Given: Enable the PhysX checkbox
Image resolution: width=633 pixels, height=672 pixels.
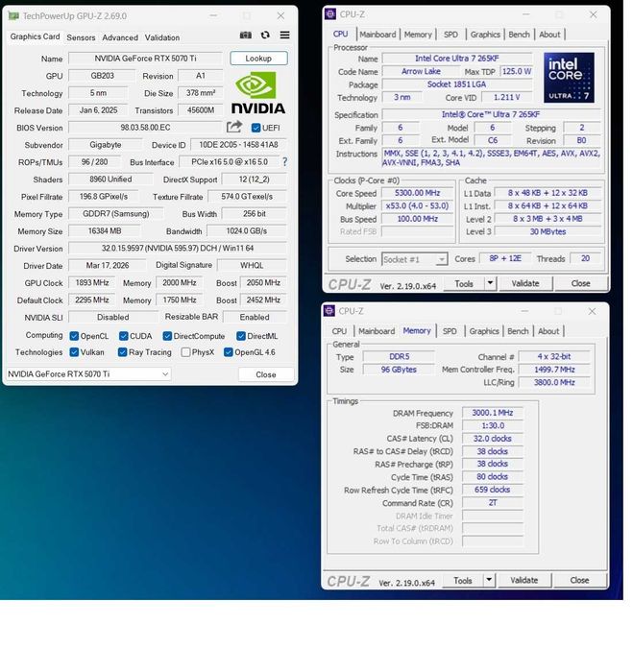Looking at the screenshot, I should tap(185, 352).
